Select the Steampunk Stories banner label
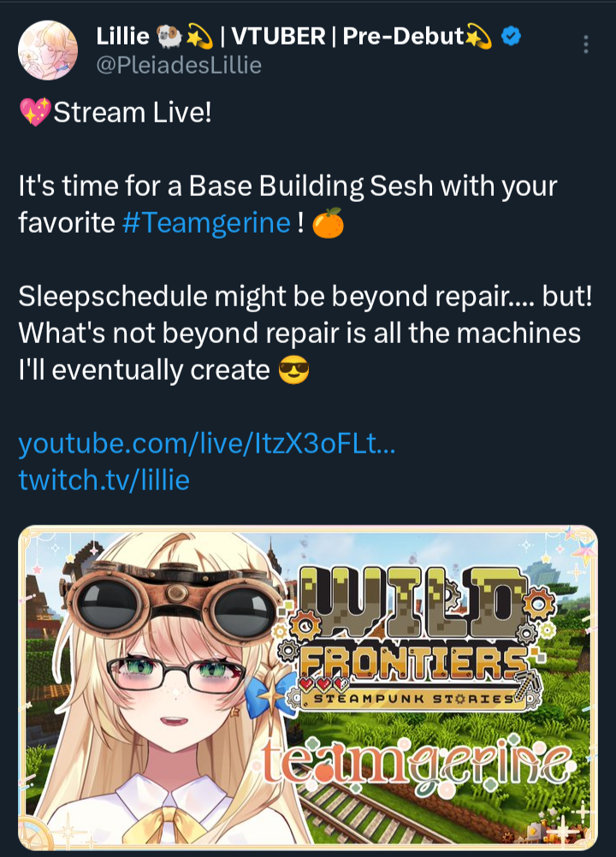616x857 pixels. (414, 699)
